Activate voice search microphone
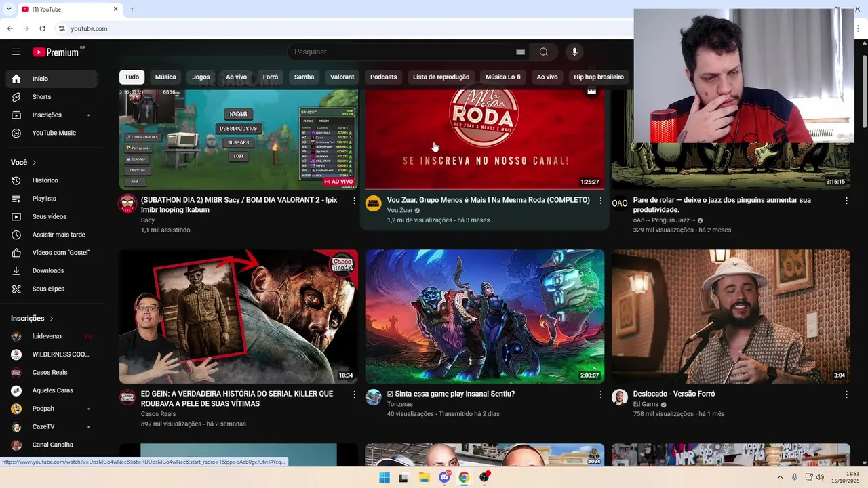Viewport: 868px width, 488px height. pos(574,52)
